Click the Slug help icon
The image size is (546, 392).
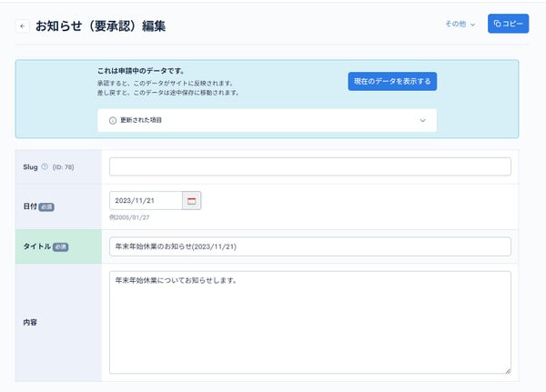[x=45, y=166]
